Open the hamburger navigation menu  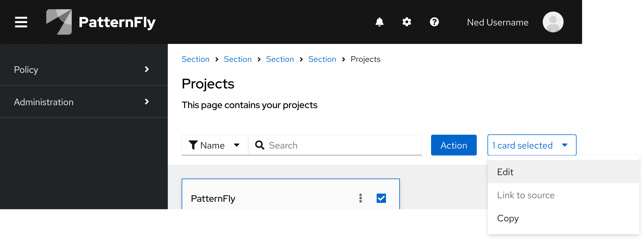pos(21,22)
